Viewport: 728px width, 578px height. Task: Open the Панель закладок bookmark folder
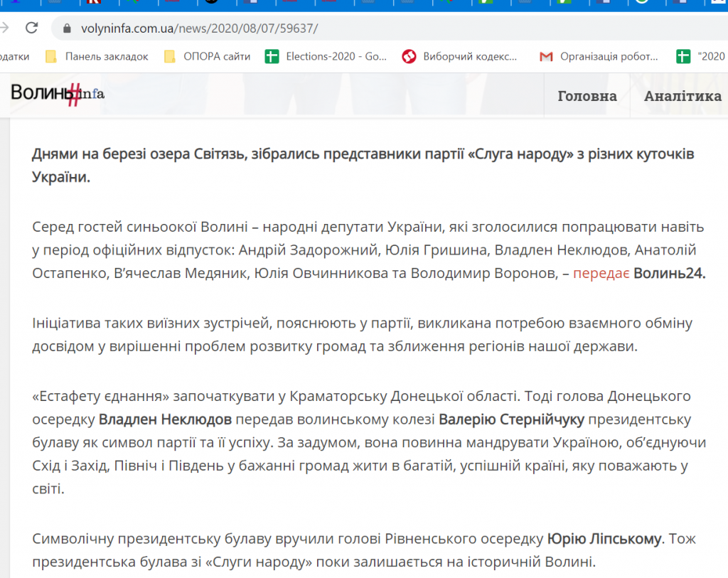coord(97,56)
